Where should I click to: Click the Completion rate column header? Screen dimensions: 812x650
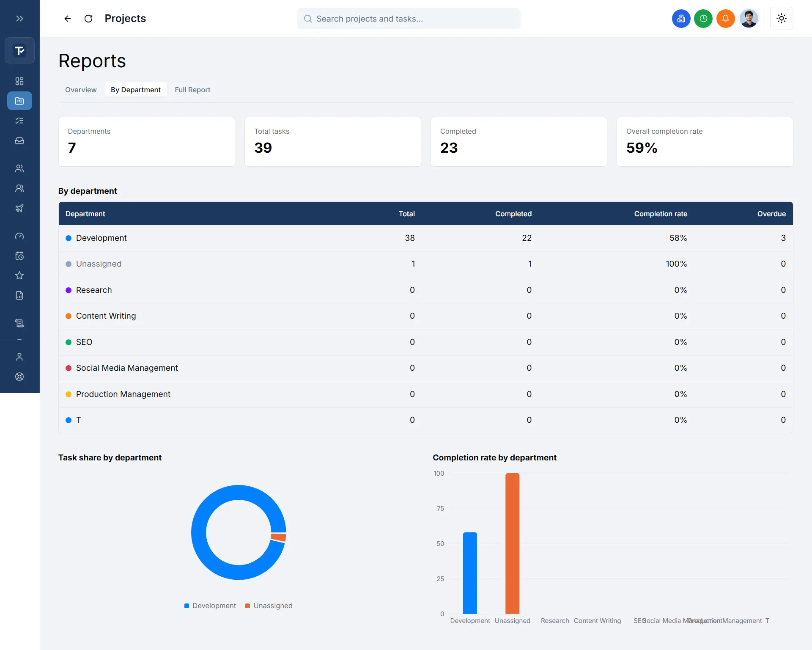click(x=661, y=214)
